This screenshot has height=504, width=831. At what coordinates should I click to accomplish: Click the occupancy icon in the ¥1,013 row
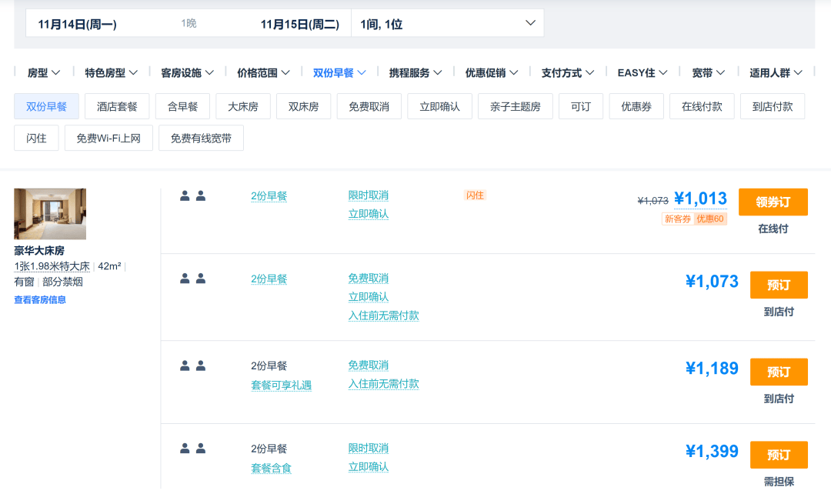(x=192, y=196)
